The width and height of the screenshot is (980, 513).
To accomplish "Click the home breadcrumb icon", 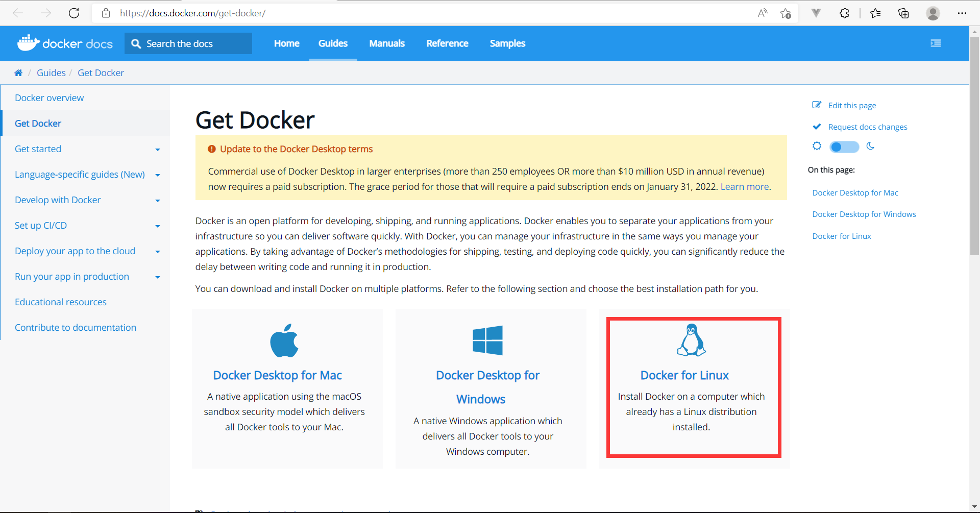I will [18, 73].
